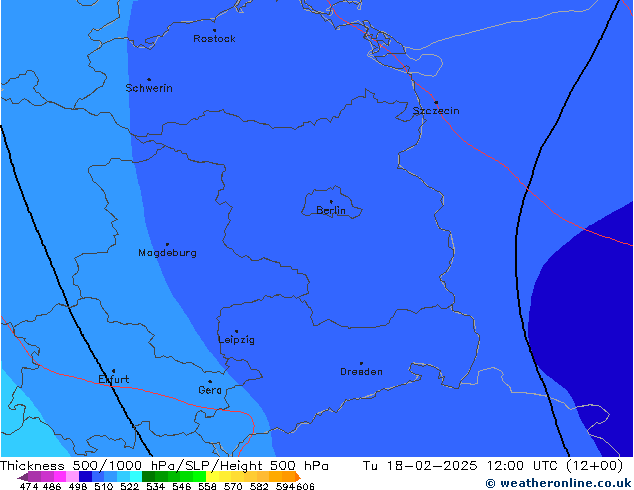Select the Magdeburg city label
634x490 pixels.
(x=167, y=253)
